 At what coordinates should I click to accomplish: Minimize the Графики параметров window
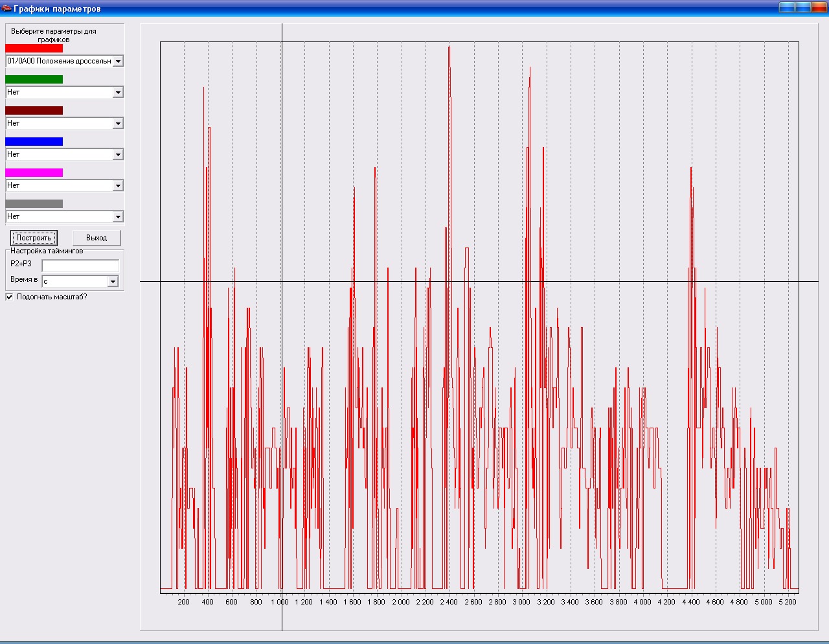[786, 7]
